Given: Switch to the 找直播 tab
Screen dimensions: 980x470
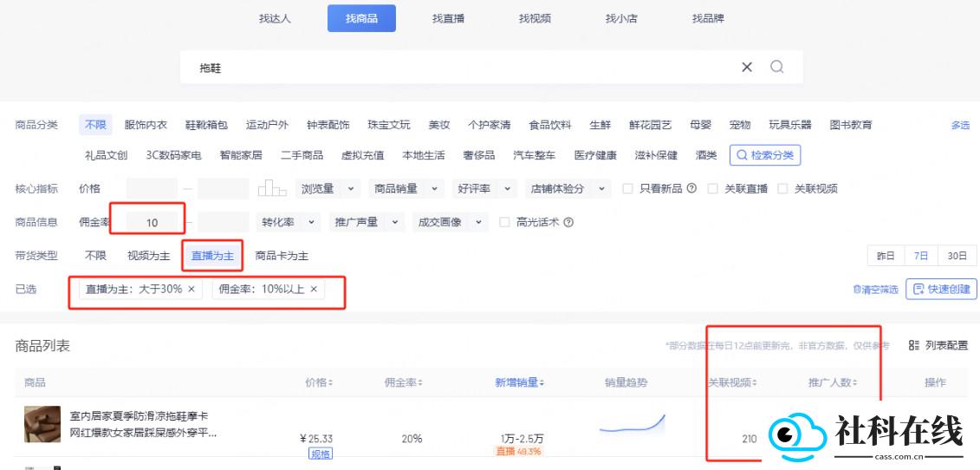Looking at the screenshot, I should tap(448, 18).
